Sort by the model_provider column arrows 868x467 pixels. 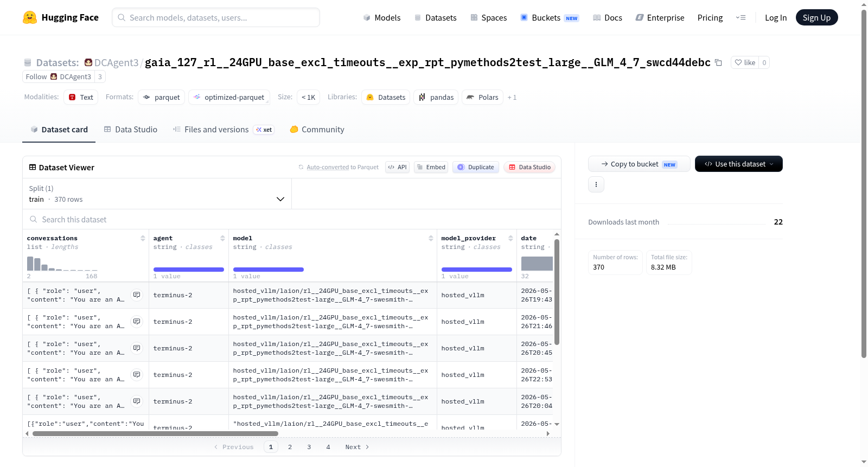pyautogui.click(x=510, y=238)
